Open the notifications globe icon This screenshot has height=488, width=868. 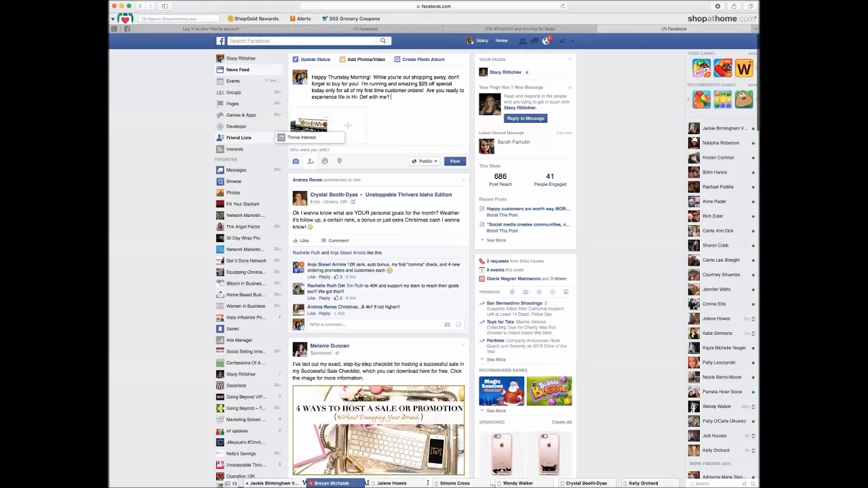[x=546, y=41]
